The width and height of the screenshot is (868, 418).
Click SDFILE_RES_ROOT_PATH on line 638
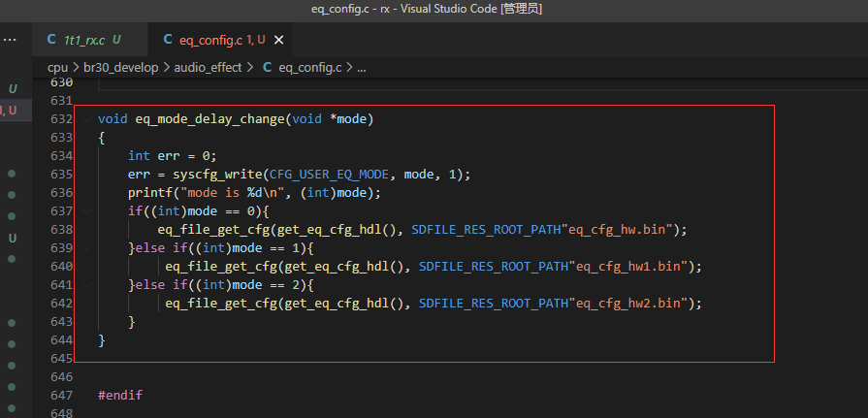click(x=490, y=230)
